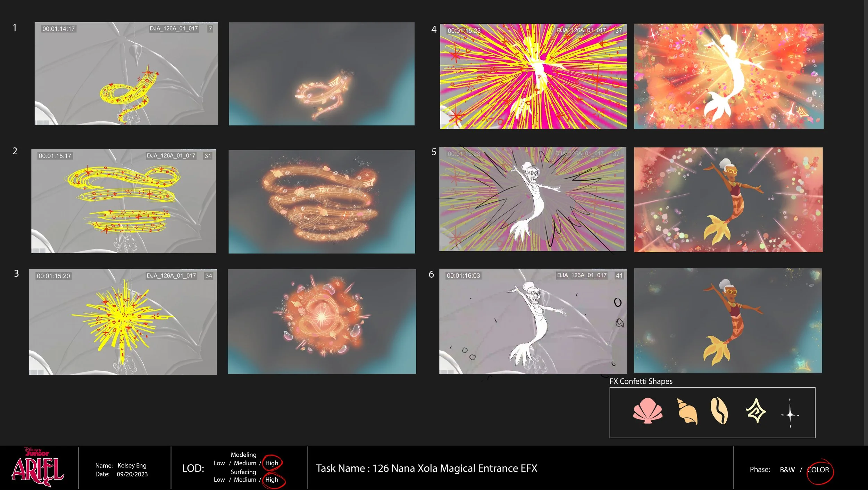This screenshot has height=490, width=868.
Task: Select Low under Surfacing LOD
Action: click(x=219, y=480)
